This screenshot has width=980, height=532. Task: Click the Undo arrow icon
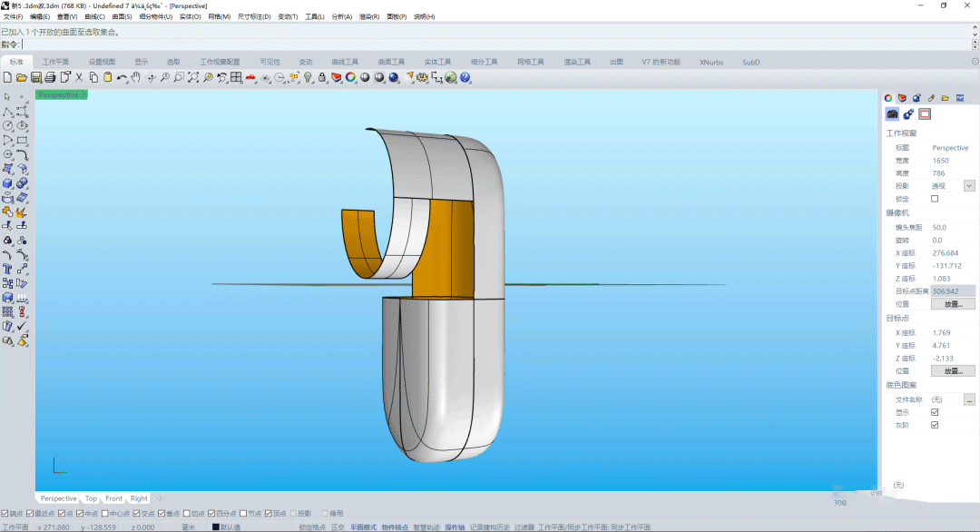(x=122, y=78)
